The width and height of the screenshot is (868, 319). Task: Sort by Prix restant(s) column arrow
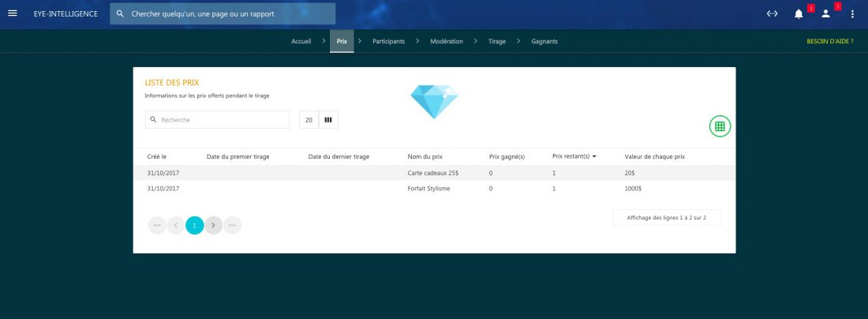594,156
